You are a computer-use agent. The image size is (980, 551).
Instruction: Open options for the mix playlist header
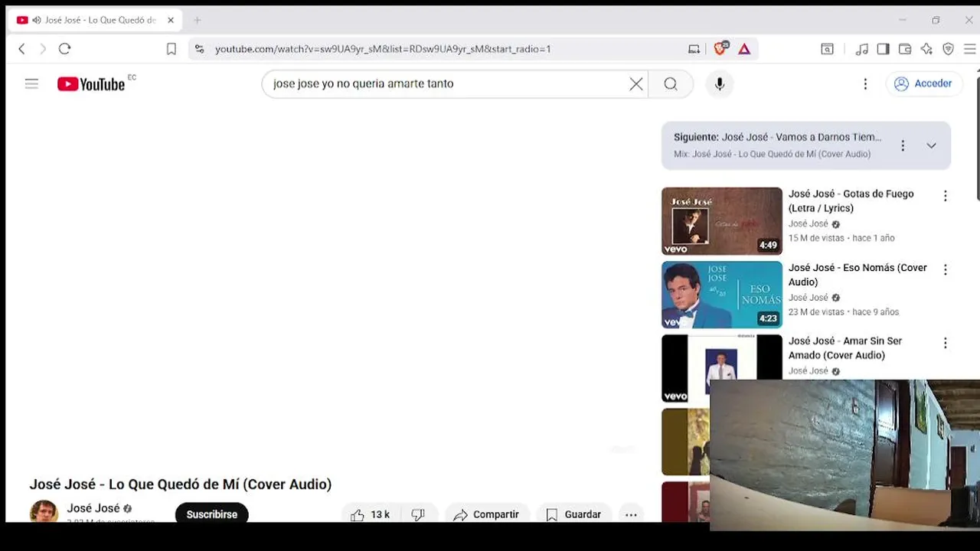pos(903,145)
